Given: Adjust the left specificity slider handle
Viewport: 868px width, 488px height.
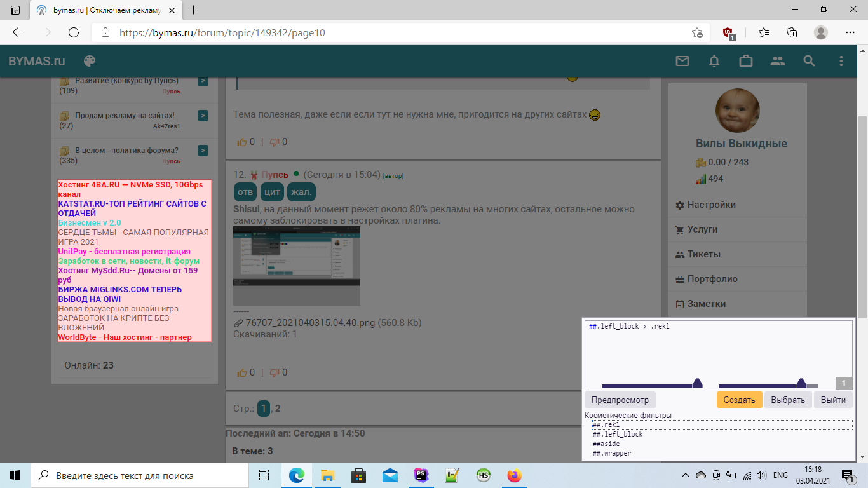Looking at the screenshot, I should 697,383.
